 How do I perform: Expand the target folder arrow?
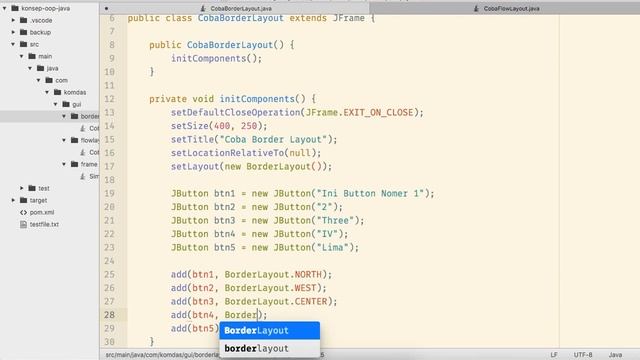[13, 200]
